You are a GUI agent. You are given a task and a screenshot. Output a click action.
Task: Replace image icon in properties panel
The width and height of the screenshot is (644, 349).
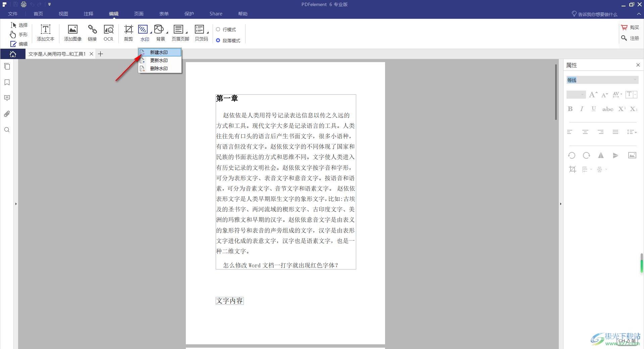point(632,155)
